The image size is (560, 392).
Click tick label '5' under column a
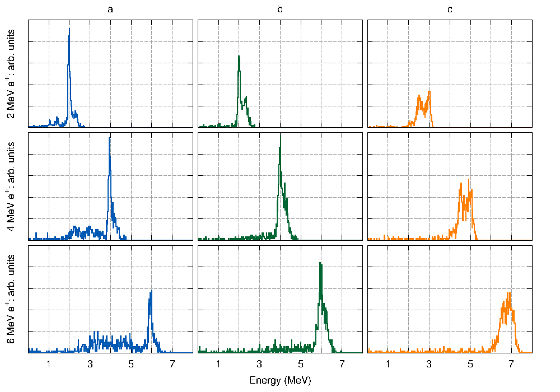[x=131, y=364]
